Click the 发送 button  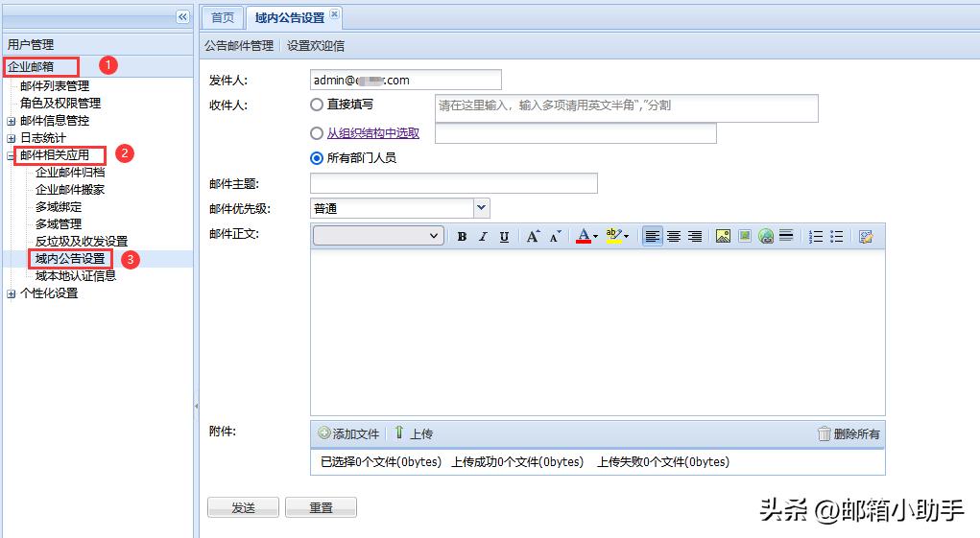coord(243,507)
